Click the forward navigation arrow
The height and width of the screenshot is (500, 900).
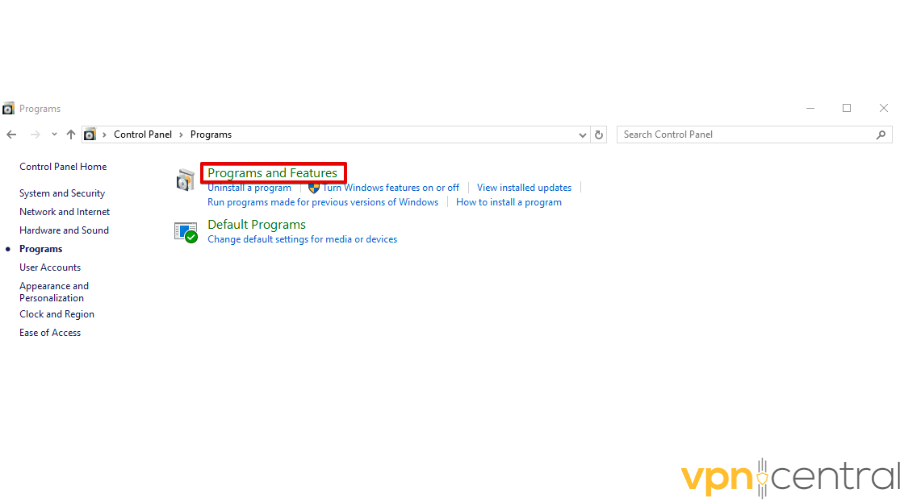point(35,135)
